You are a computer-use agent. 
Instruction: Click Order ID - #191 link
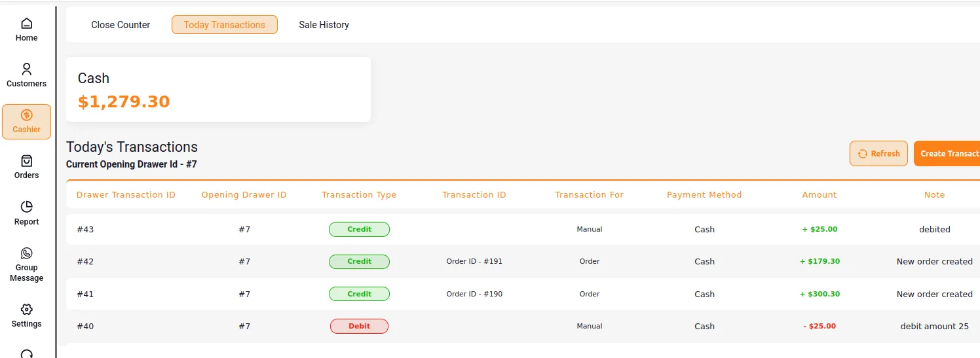click(x=474, y=261)
